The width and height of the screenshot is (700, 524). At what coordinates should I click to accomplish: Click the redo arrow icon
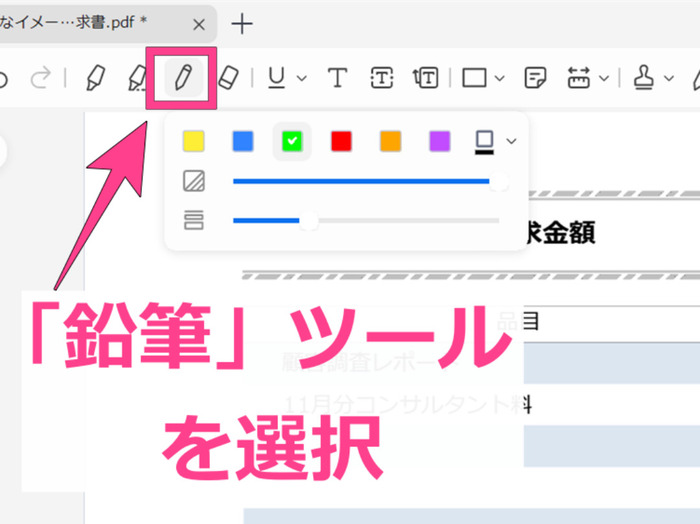coord(41,78)
